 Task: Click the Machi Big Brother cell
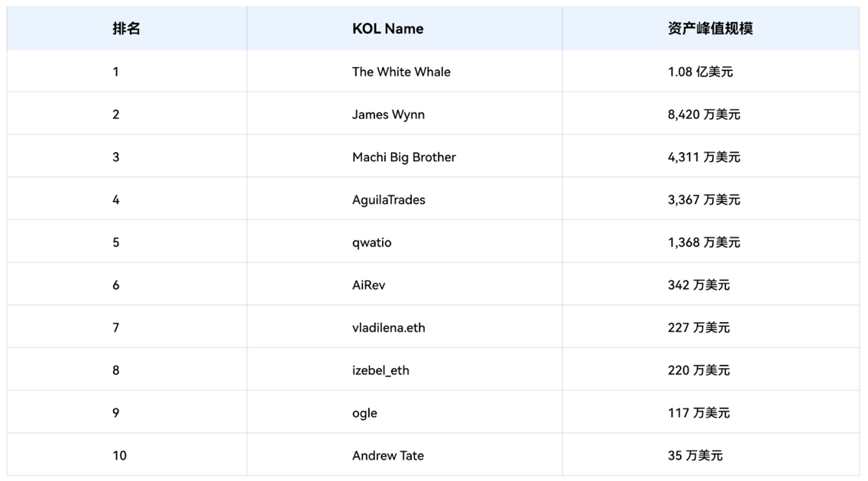pyautogui.click(x=403, y=157)
